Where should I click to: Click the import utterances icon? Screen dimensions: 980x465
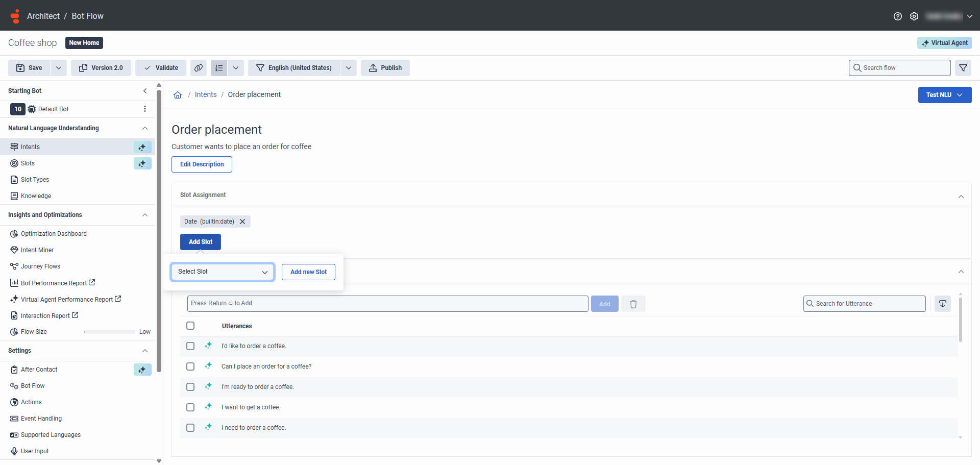click(x=942, y=304)
